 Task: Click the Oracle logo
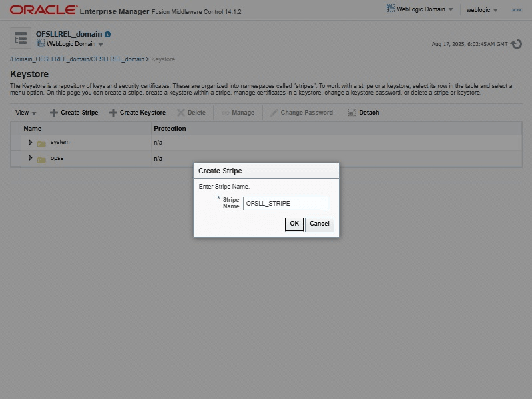coord(43,10)
